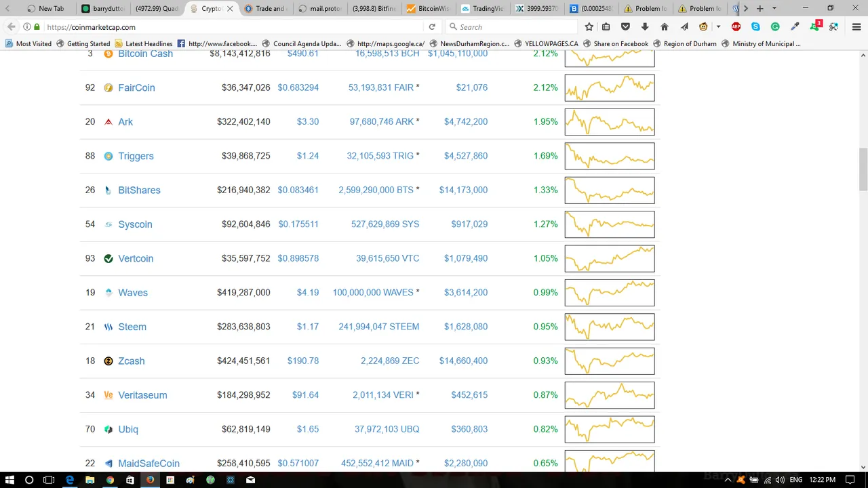Open a new tab with plus button
Screen dimensions: 868x488
(x=759, y=9)
